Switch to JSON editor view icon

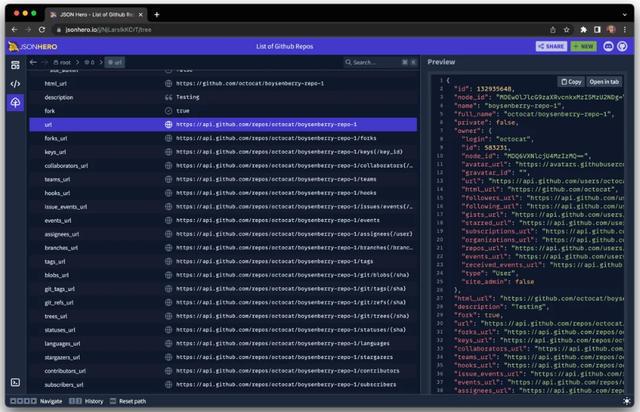pos(15,84)
